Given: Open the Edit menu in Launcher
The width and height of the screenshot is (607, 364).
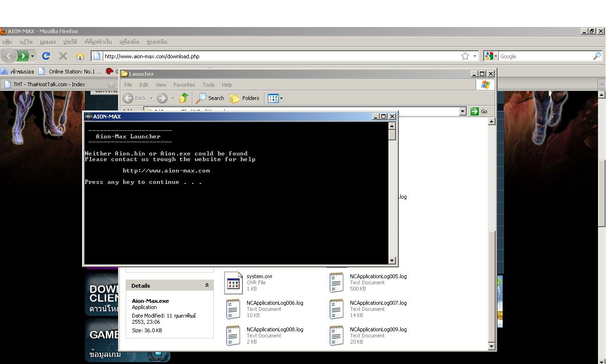Looking at the screenshot, I should point(144,85).
